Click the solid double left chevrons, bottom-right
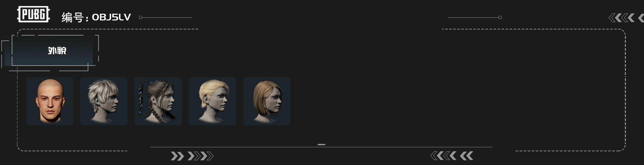644x165 pixels. point(467,156)
